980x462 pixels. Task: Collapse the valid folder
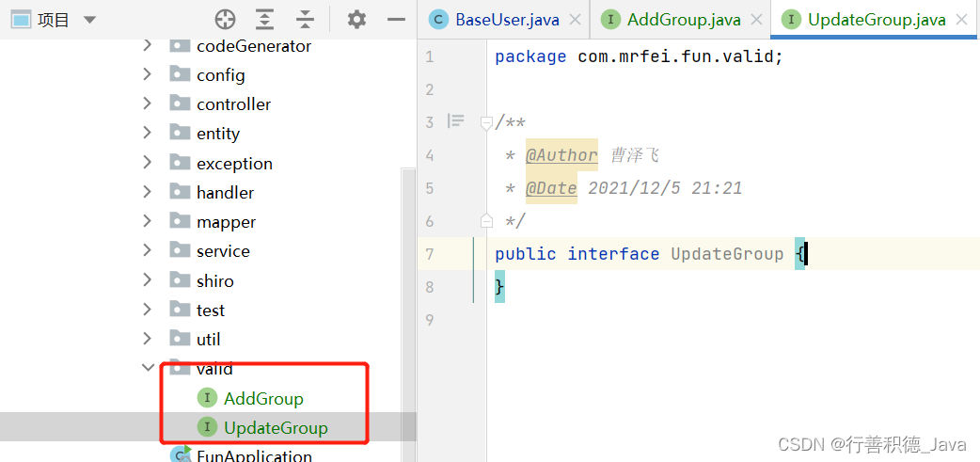coord(148,368)
